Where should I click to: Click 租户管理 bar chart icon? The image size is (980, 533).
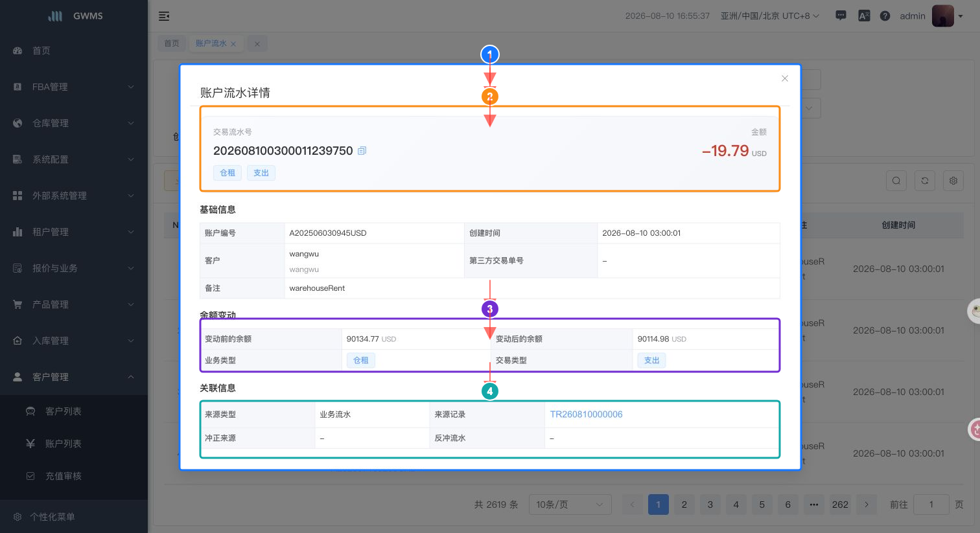[17, 232]
